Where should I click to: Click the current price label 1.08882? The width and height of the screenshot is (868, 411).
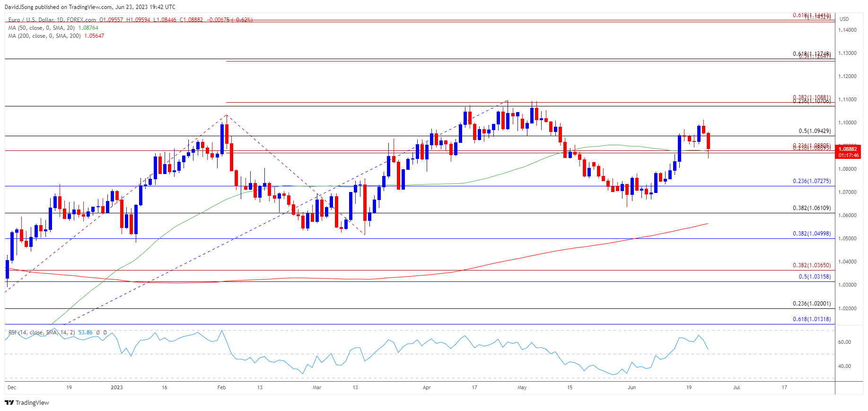849,149
